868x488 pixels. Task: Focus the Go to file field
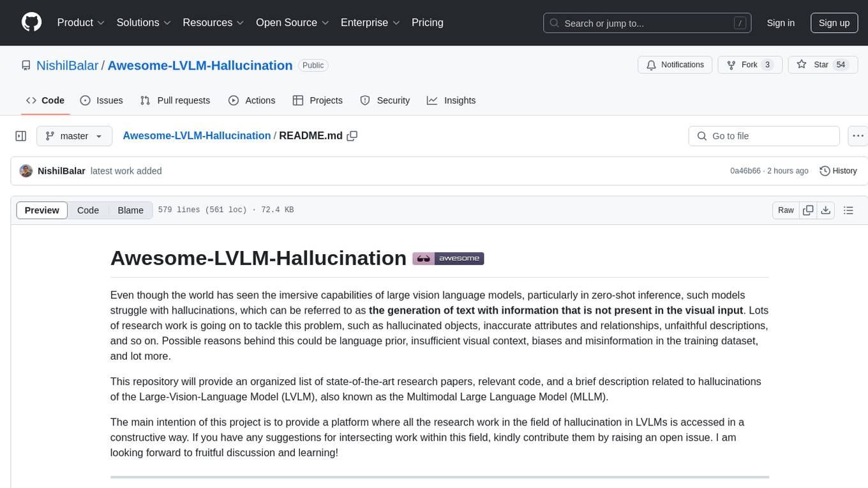click(x=764, y=136)
